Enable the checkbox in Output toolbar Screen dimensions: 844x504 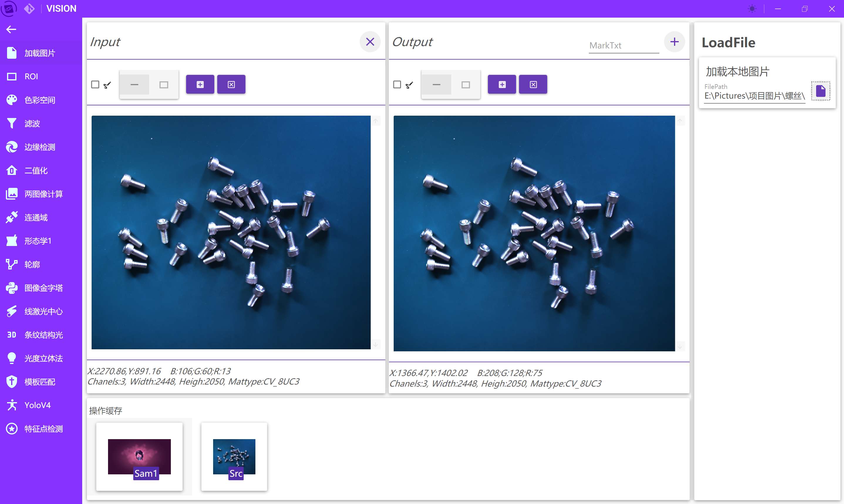pos(397,85)
